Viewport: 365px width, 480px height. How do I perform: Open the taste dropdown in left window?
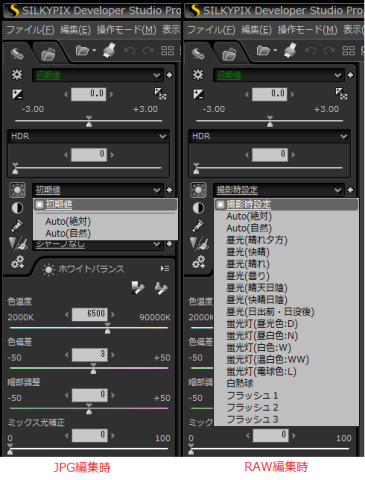pos(98,75)
